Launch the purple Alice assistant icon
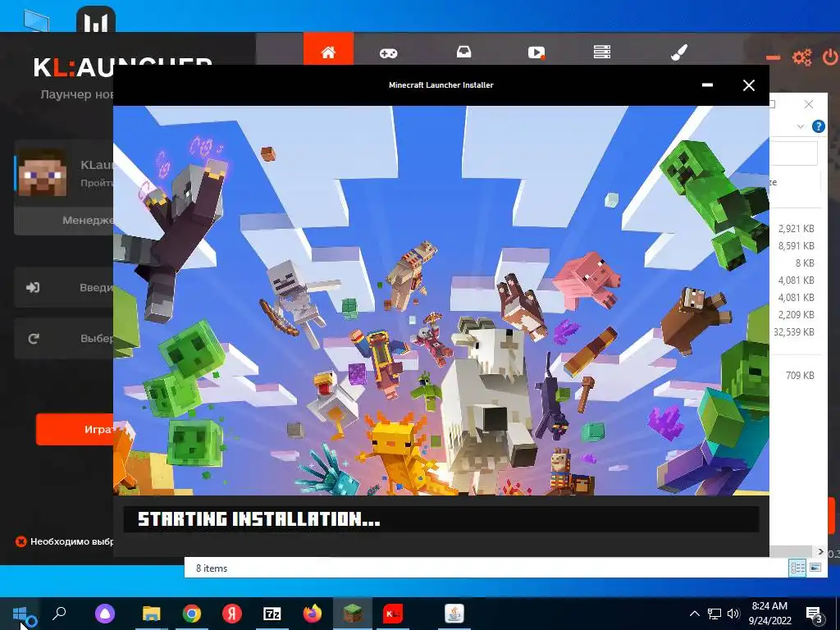The height and width of the screenshot is (630, 840). coord(105,614)
